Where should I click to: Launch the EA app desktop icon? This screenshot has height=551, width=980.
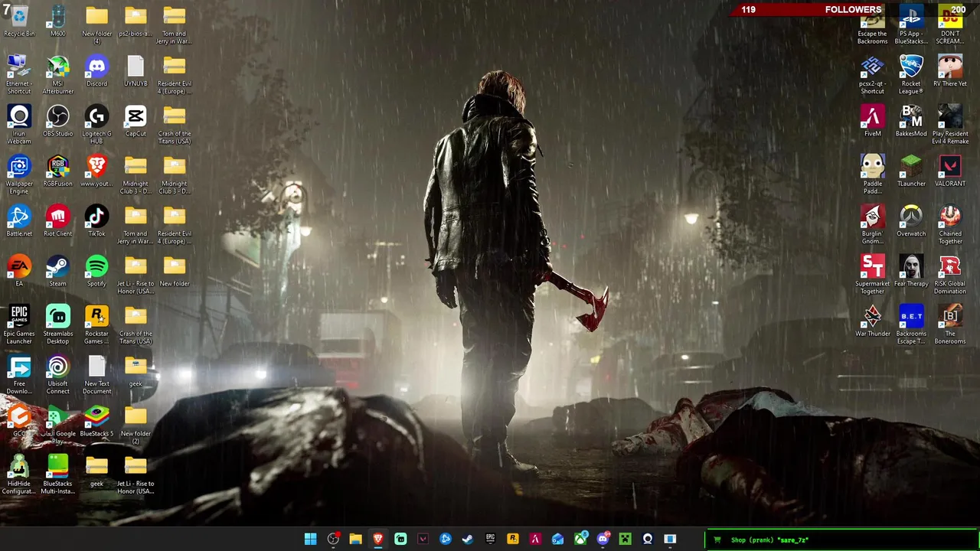[19, 271]
